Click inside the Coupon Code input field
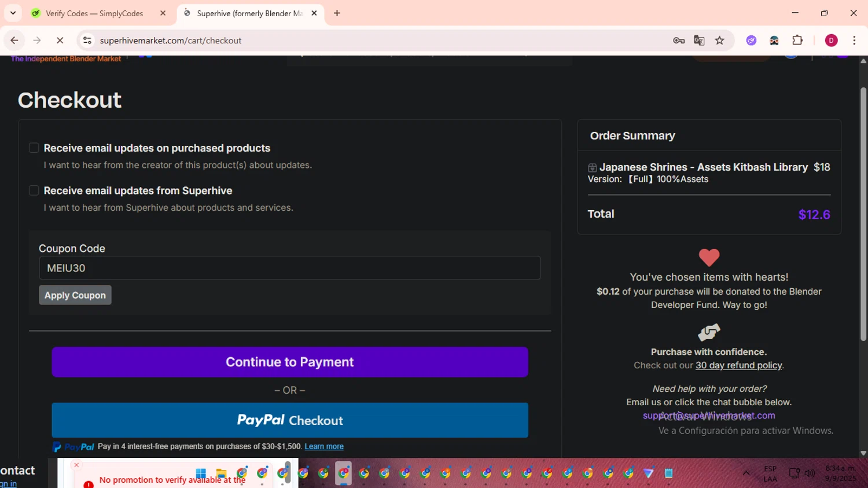 click(289, 268)
